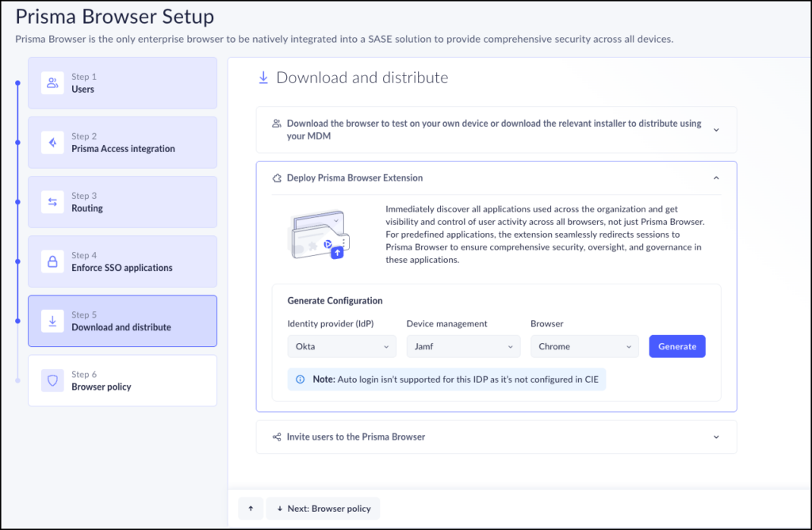Screen dimensions: 812x530
Task: Open the Identity provider dropdown showing Okta
Action: (341, 346)
